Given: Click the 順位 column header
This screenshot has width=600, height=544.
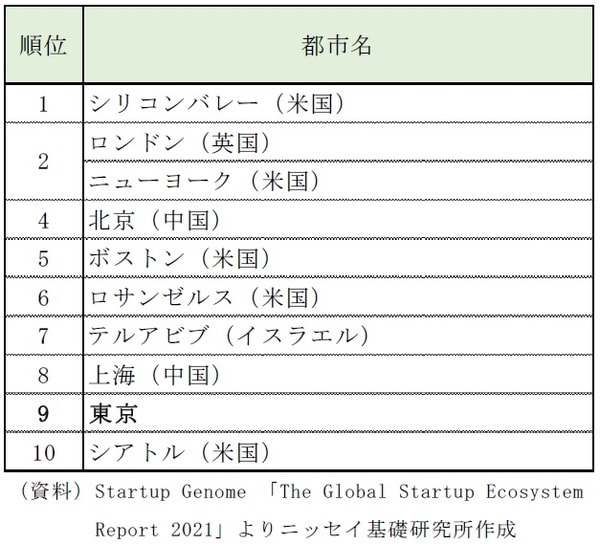Looking at the screenshot, I should 43,48.
